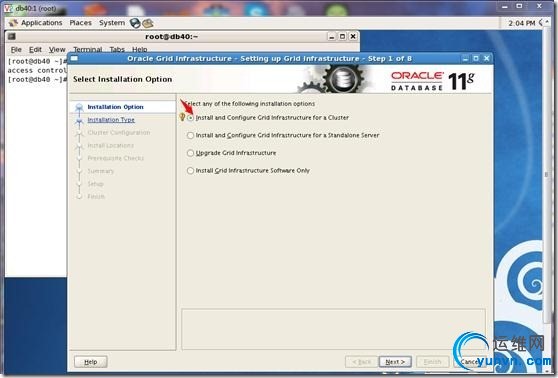The height and width of the screenshot is (378, 558).
Task: Open terminal Edit menu
Action: (x=35, y=49)
